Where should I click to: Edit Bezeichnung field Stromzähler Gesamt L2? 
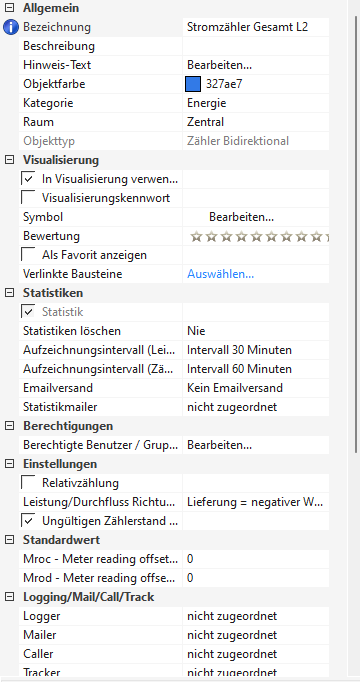pyautogui.click(x=256, y=27)
